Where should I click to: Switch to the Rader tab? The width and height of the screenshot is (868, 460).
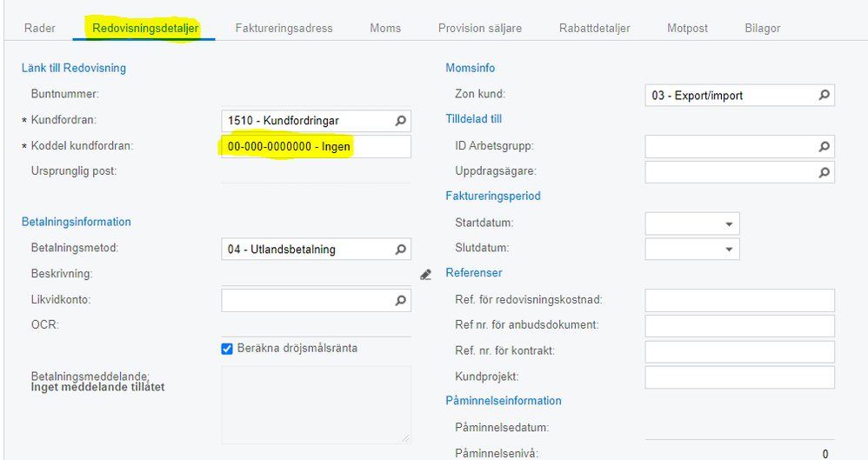click(40, 28)
